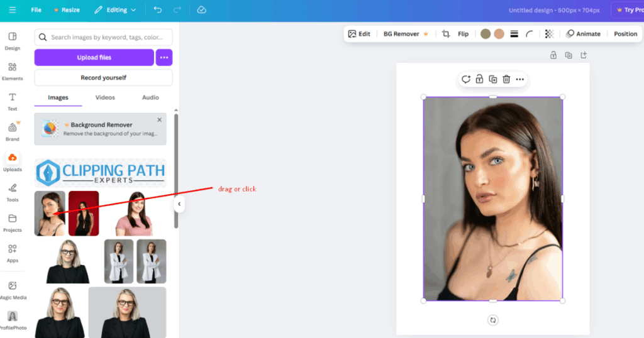Open the Elements sidebar panel
This screenshot has height=338, width=644.
click(x=13, y=72)
